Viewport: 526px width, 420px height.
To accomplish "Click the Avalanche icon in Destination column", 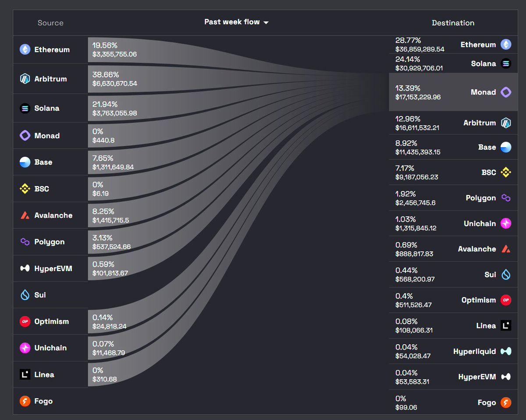I will (506, 249).
